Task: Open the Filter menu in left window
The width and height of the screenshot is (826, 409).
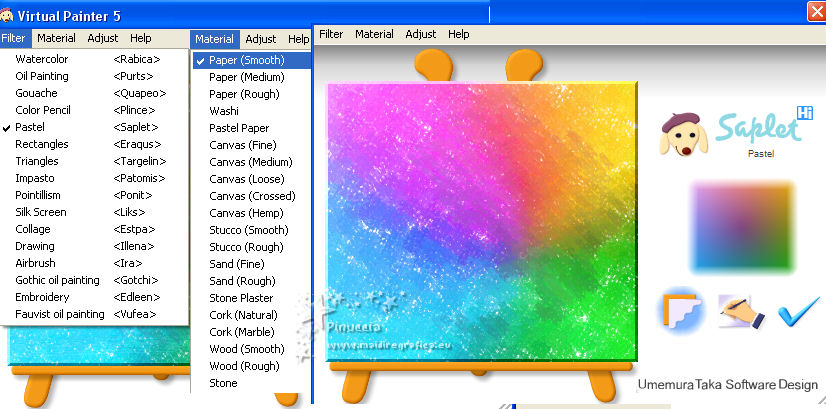Action: 14,38
